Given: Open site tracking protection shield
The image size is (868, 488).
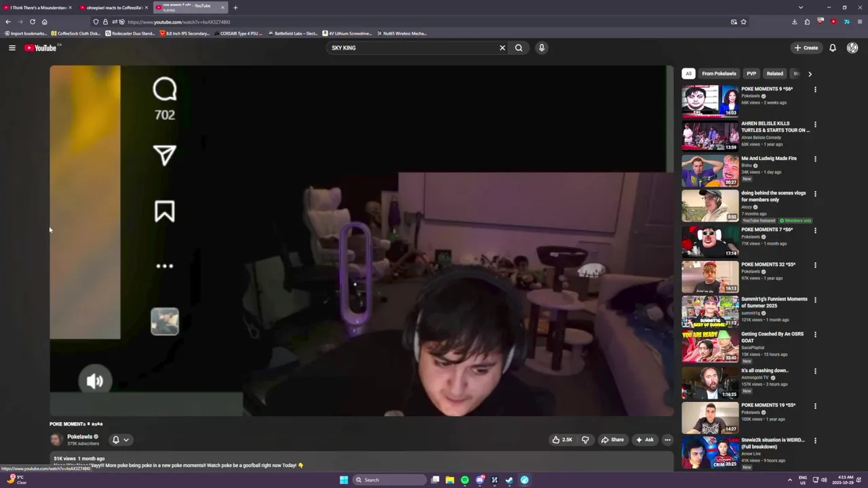Looking at the screenshot, I should pos(96,22).
